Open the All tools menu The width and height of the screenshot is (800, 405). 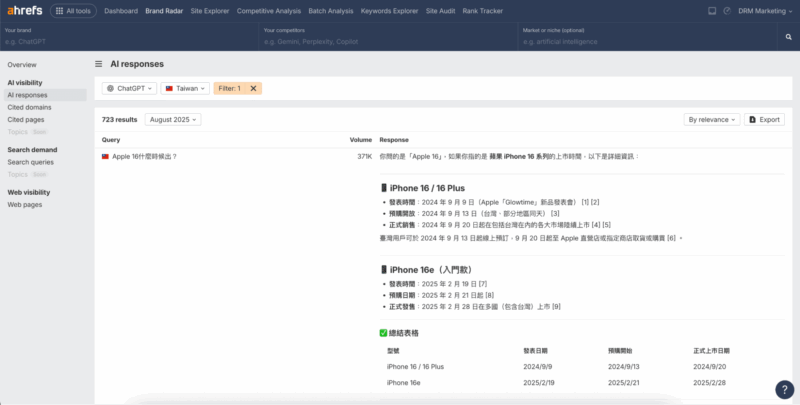click(x=73, y=11)
